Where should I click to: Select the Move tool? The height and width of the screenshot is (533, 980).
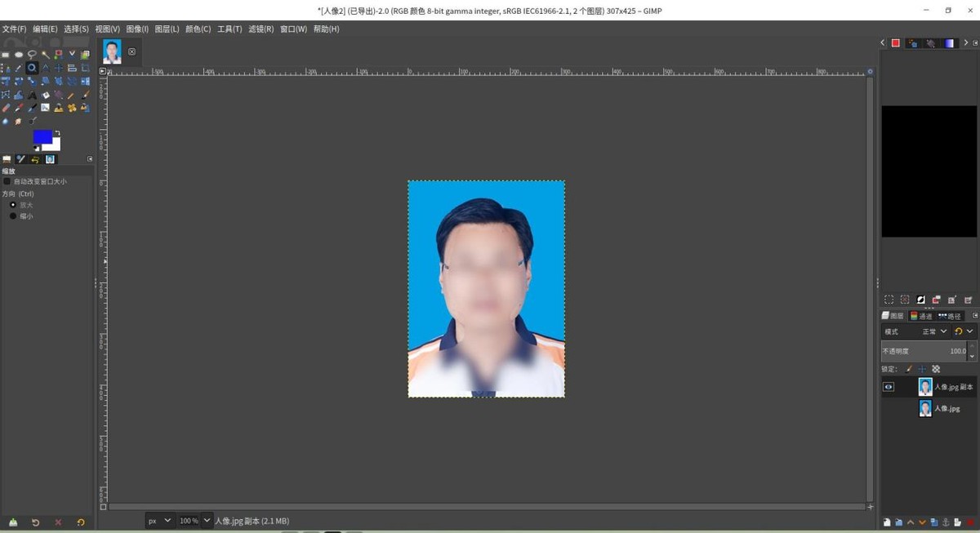pyautogui.click(x=58, y=68)
